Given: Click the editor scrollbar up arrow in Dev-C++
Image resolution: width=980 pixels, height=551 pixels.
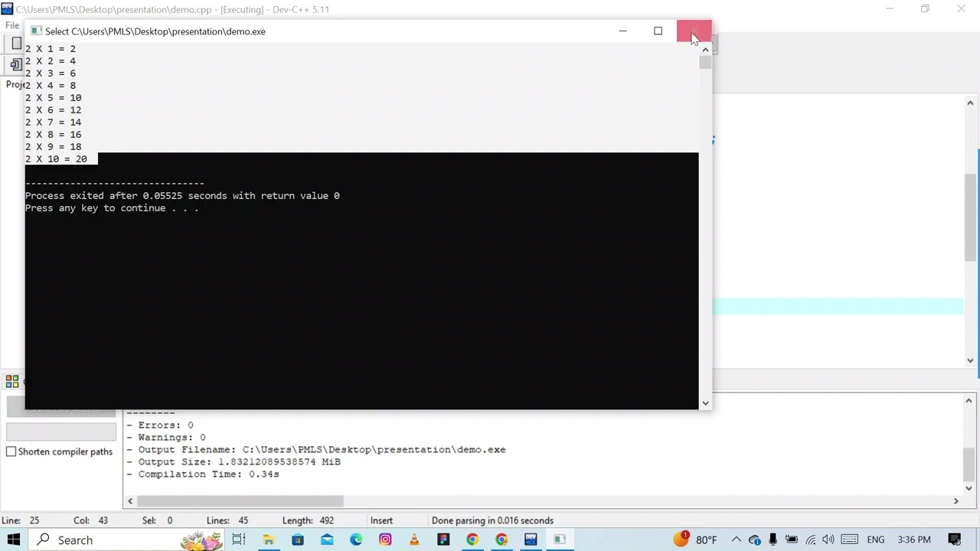Looking at the screenshot, I should pyautogui.click(x=970, y=103).
